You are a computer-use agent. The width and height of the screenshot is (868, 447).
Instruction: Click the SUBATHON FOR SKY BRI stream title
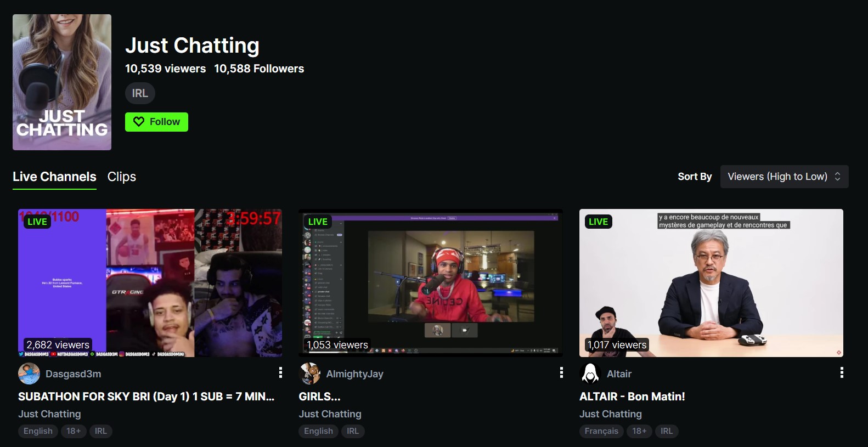tap(146, 397)
